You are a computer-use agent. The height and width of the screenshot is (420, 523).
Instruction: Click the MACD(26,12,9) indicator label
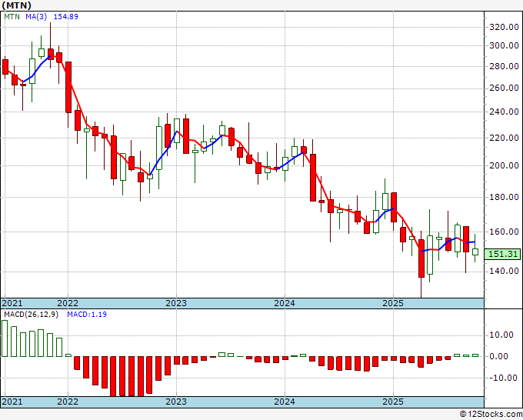[31, 315]
